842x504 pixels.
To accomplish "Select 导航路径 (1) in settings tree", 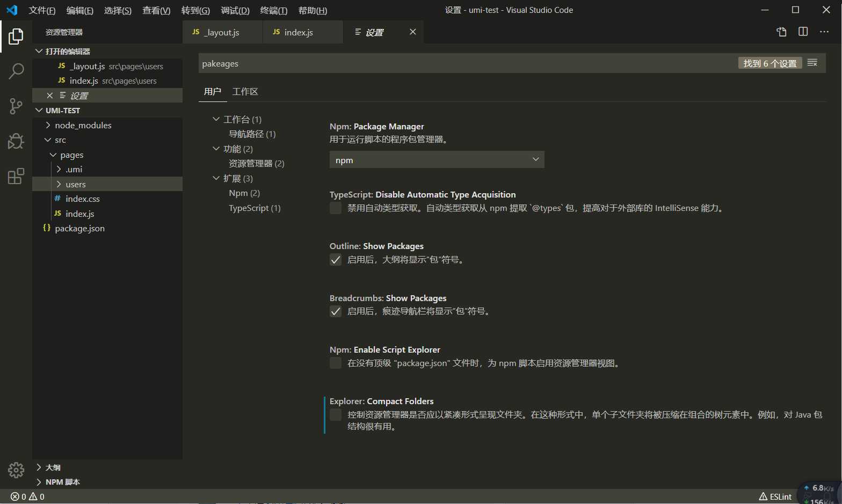I will coord(252,134).
